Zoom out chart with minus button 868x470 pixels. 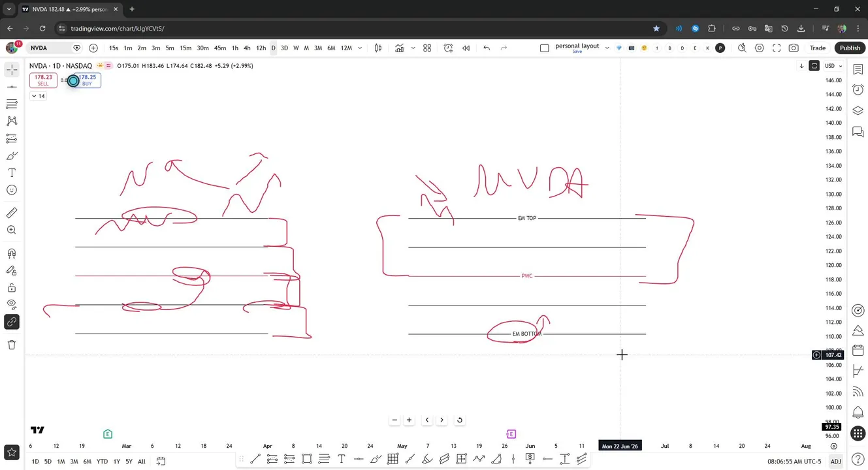394,420
